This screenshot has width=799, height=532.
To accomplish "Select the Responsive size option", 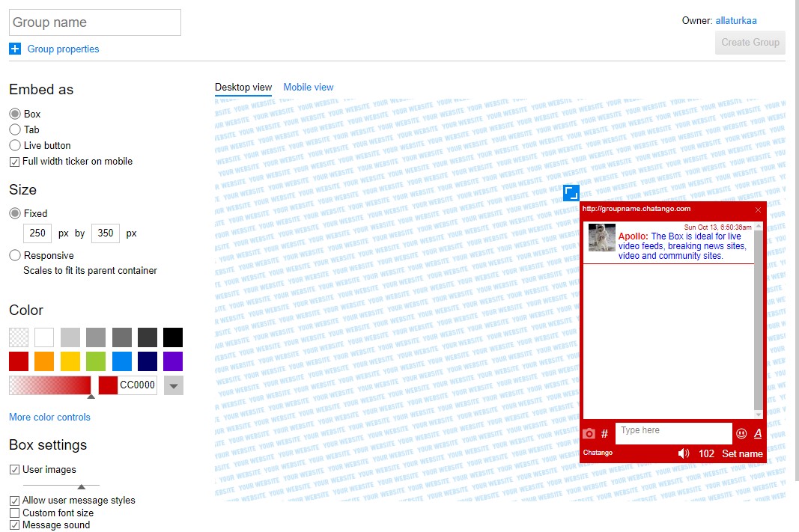I will (x=15, y=255).
